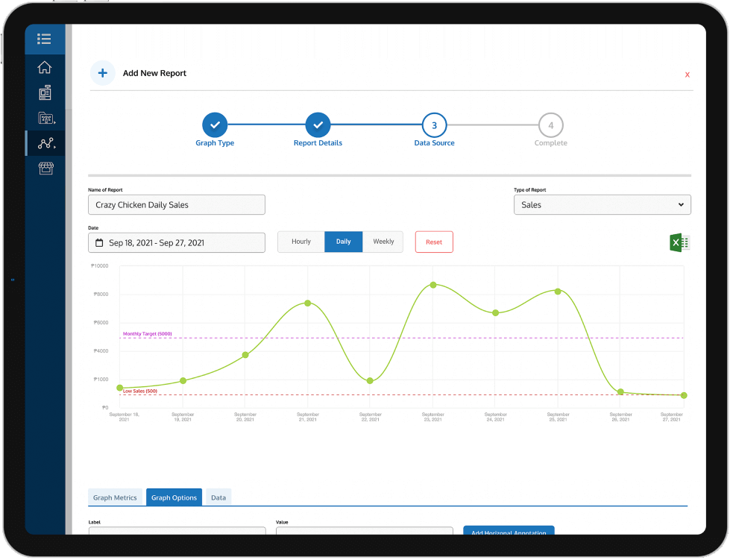
Task: Open the storefront icon in the sidebar
Action: pos(45,169)
